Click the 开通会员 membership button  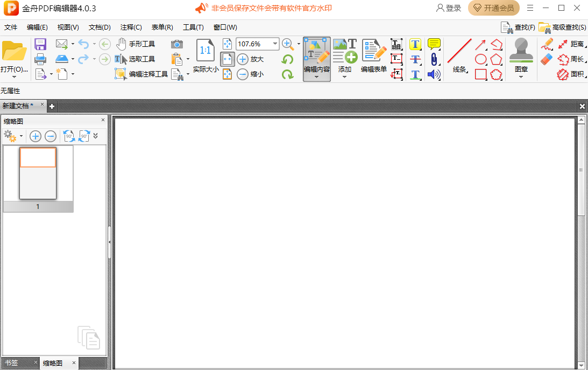tap(493, 8)
